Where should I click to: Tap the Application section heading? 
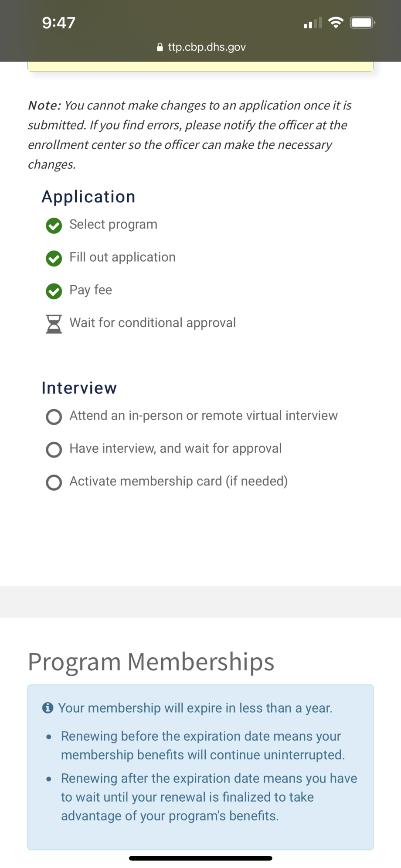(x=88, y=197)
